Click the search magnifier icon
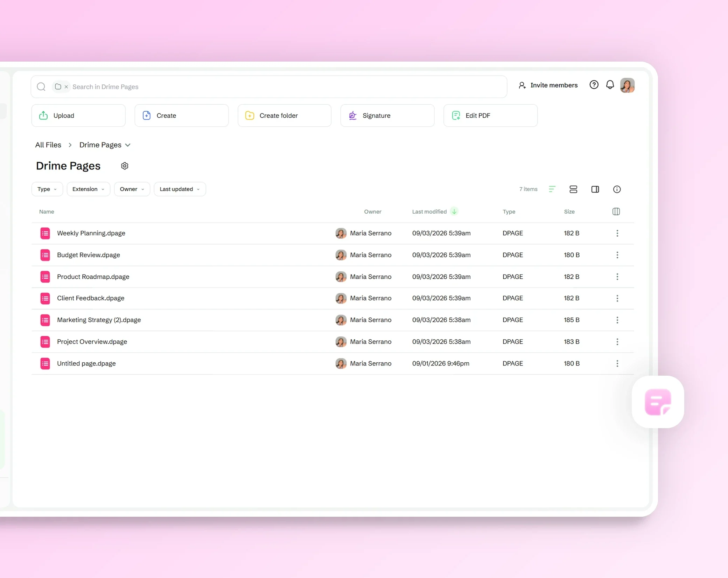This screenshot has height=578, width=728. [x=41, y=87]
